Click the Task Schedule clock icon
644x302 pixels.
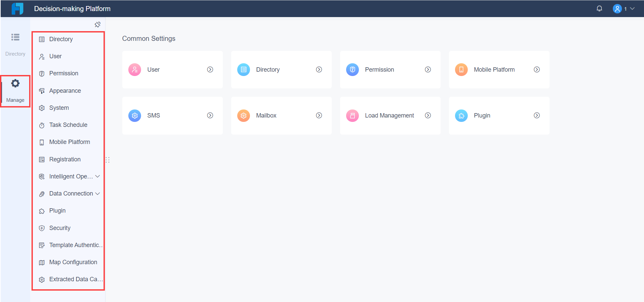click(x=42, y=125)
